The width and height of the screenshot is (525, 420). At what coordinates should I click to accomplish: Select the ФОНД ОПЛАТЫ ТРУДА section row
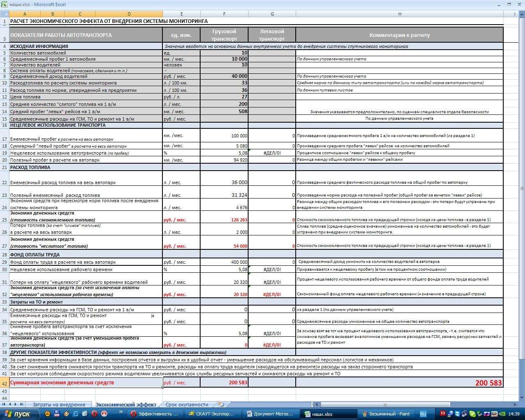[256, 255]
